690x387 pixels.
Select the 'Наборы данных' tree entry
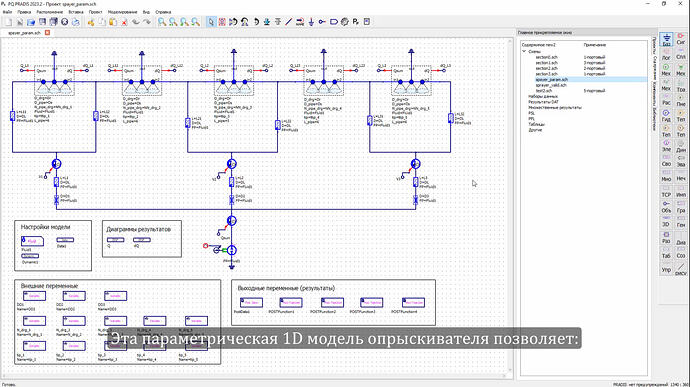(x=543, y=96)
